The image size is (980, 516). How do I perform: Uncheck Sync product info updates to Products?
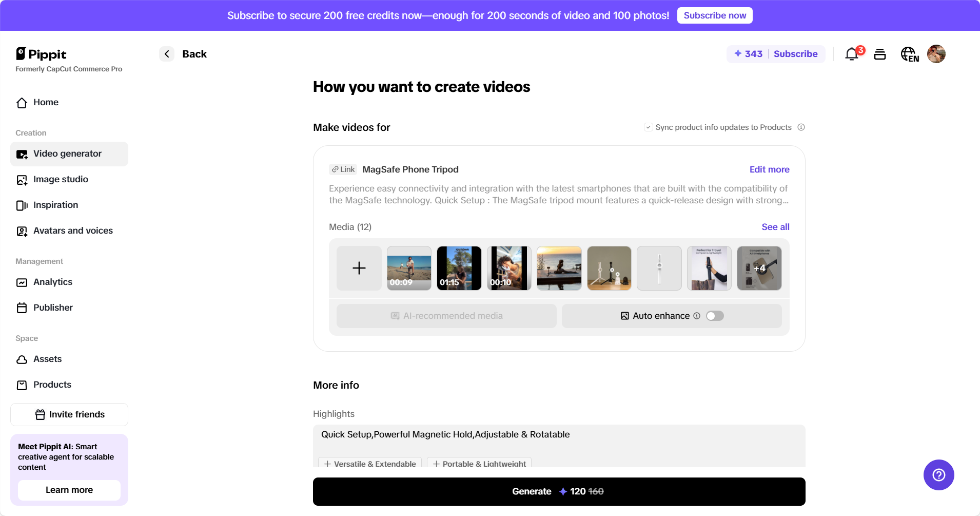point(648,127)
